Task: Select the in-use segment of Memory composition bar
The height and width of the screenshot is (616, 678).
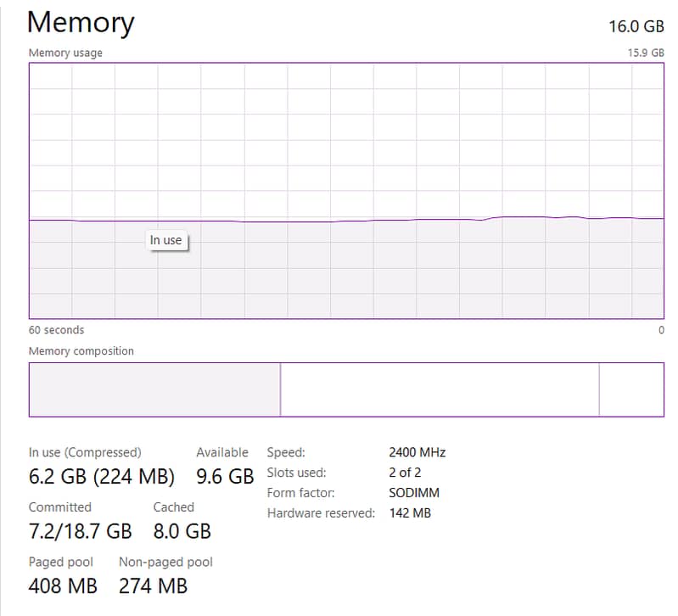Action: click(x=154, y=389)
